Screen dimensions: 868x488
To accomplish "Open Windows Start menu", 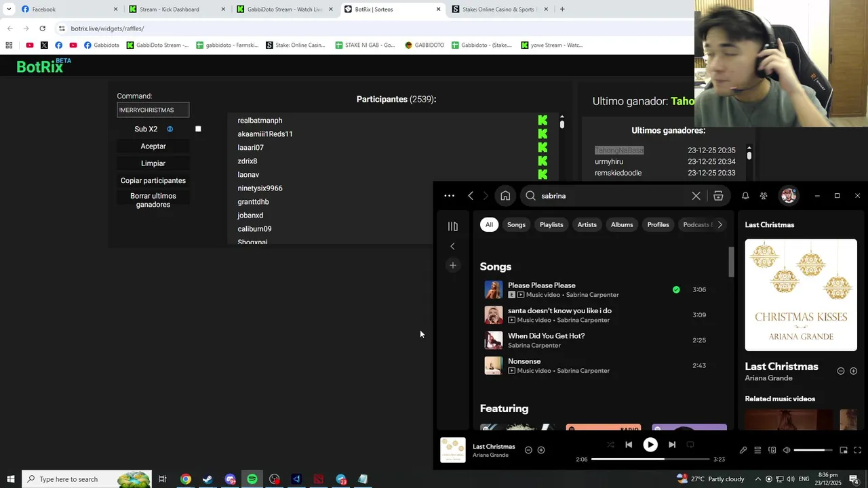I will click(x=11, y=479).
